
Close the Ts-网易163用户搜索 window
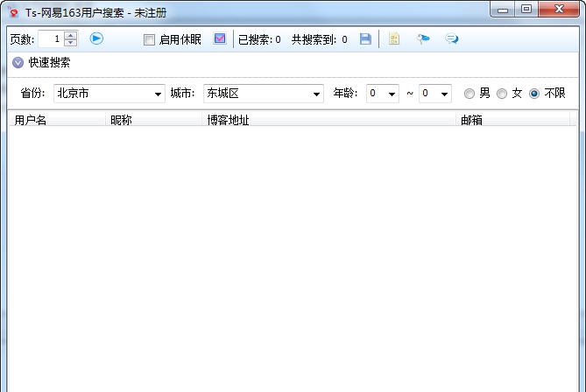[x=559, y=9]
